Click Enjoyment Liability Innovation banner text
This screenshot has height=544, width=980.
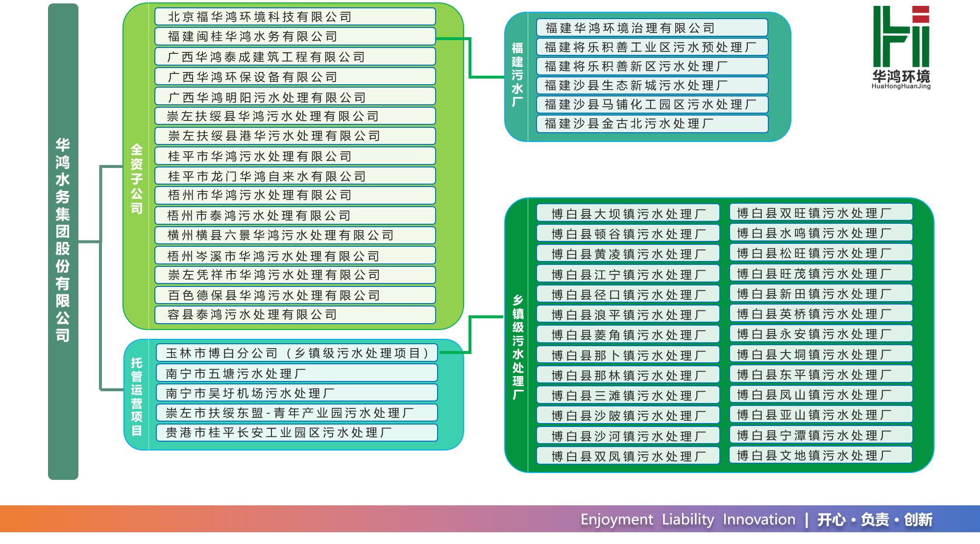point(687,520)
